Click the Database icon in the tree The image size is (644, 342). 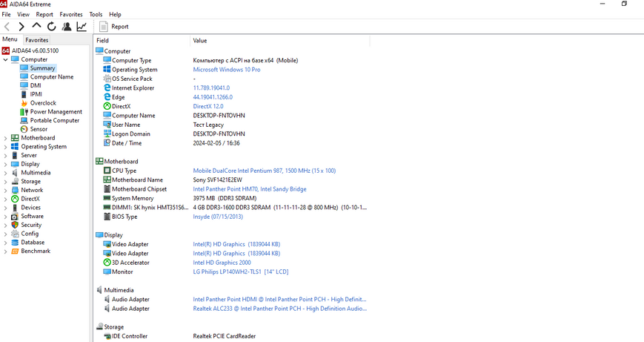pyautogui.click(x=15, y=243)
